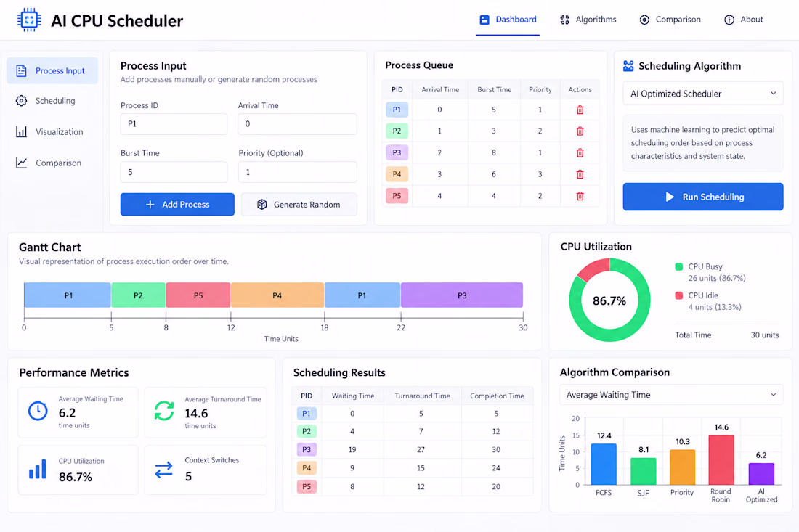
Task: Click the SJF bar in Algorithm Comparison
Action: pyautogui.click(x=644, y=472)
